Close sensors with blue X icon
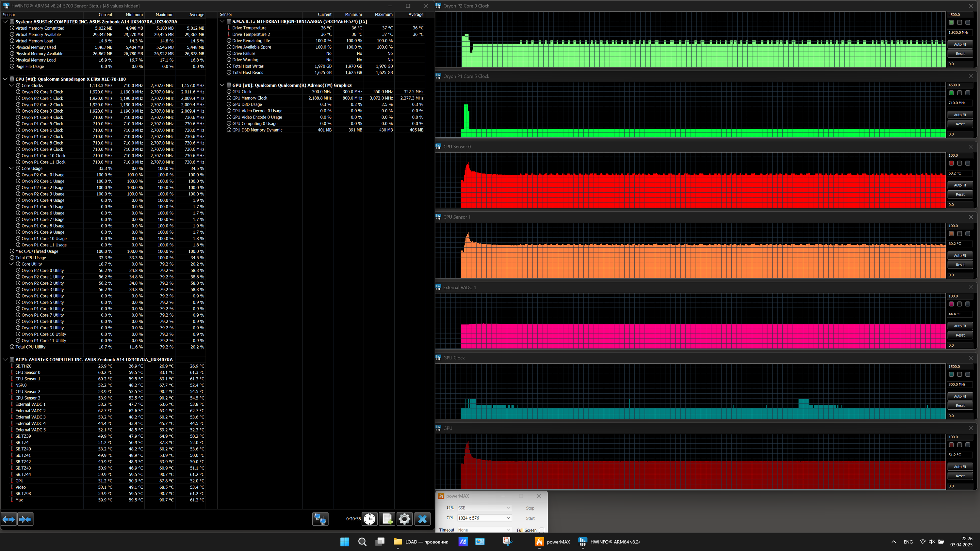Screen dimensions: 980x551 click(x=422, y=519)
